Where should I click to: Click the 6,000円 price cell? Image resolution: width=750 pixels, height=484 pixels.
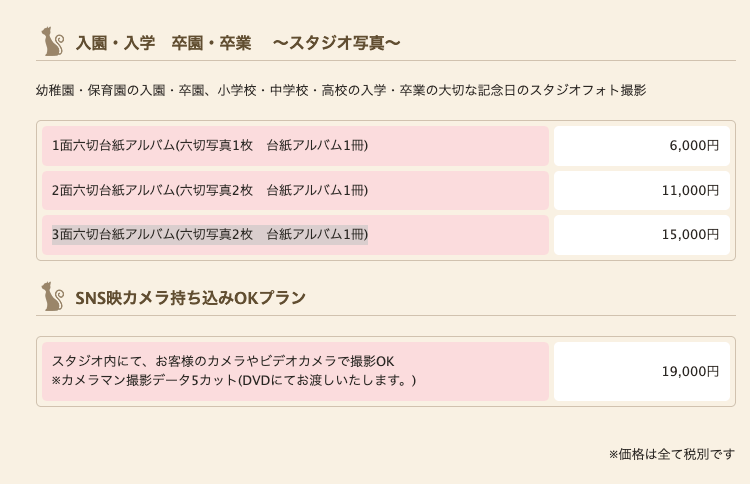[642, 146]
